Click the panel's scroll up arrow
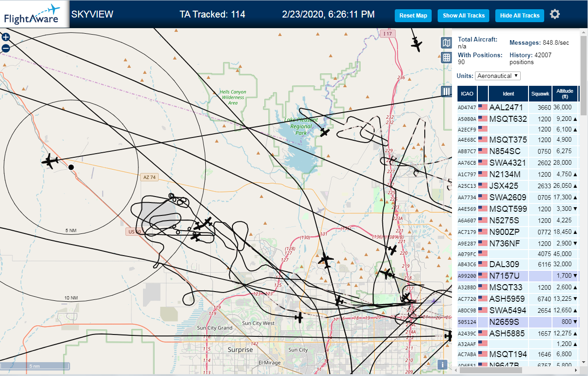 coord(584,32)
